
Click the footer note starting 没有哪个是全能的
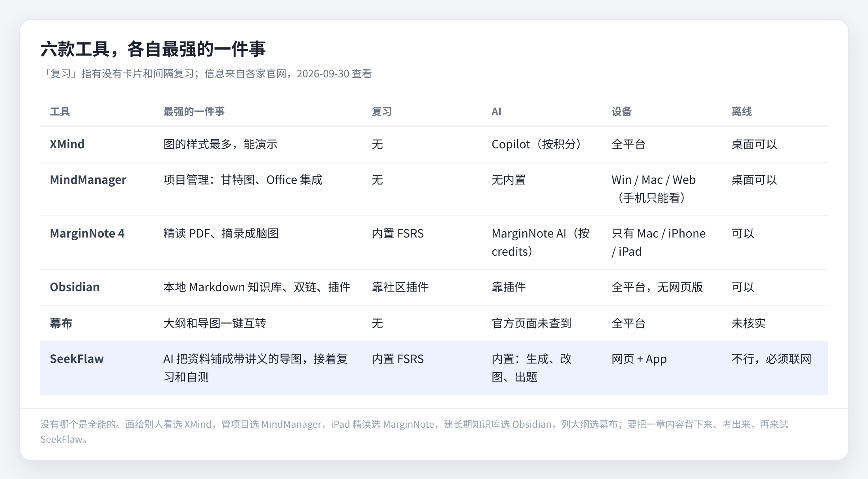414,432
